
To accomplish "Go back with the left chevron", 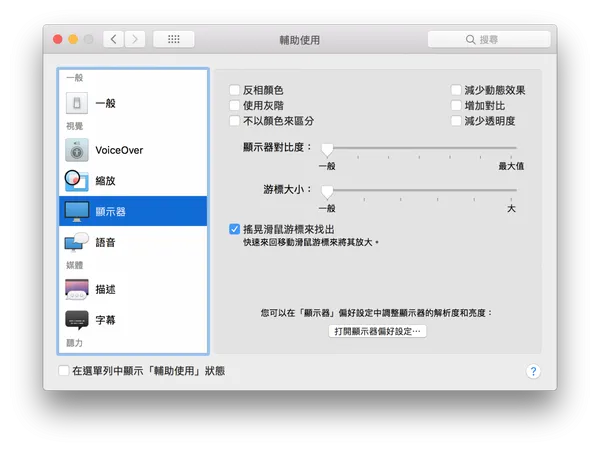I will tap(114, 39).
